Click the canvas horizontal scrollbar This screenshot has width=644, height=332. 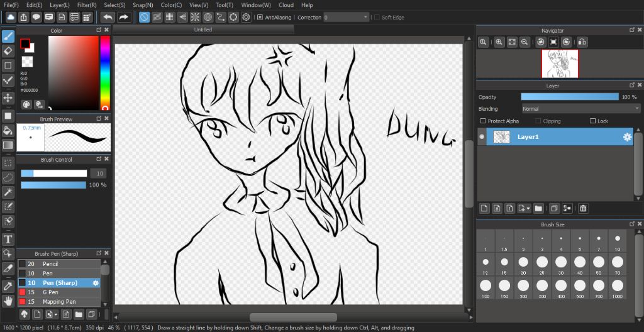point(293,317)
